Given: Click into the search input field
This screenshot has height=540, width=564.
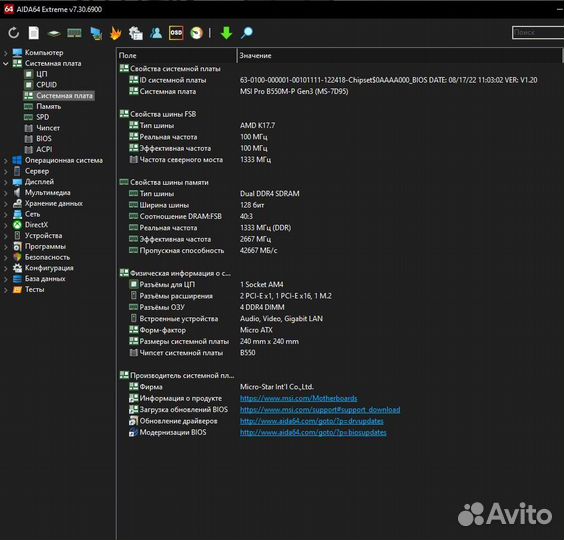Looking at the screenshot, I should point(538,32).
